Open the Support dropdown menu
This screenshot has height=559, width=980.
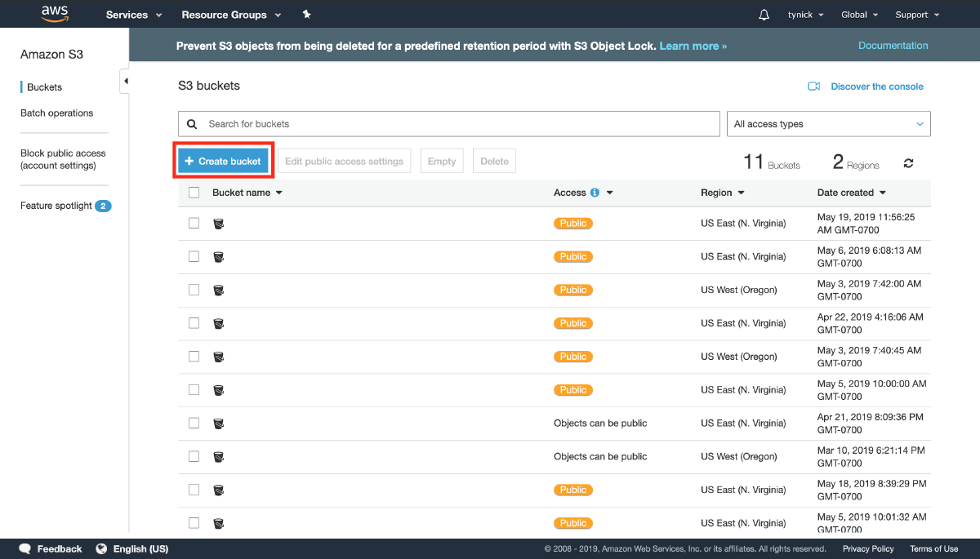point(917,15)
